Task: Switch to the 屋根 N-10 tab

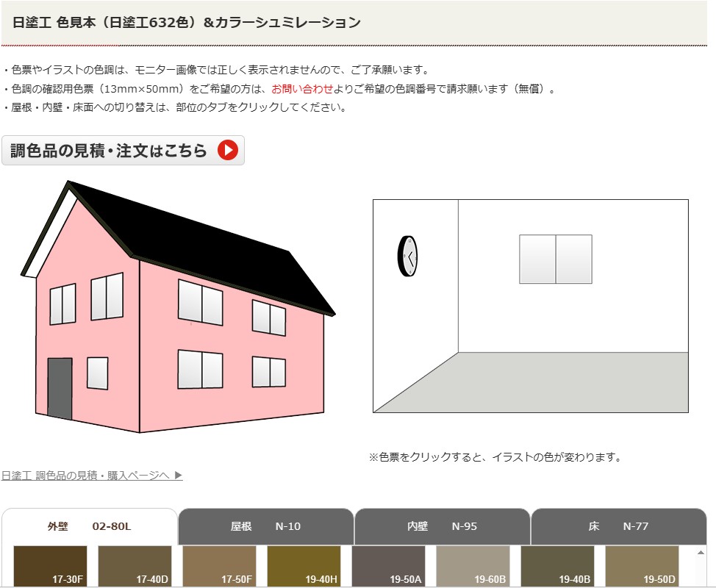Action: point(265,526)
